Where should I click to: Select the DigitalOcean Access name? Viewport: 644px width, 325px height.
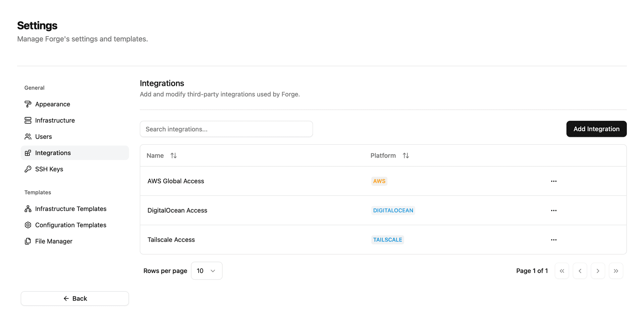tap(177, 211)
